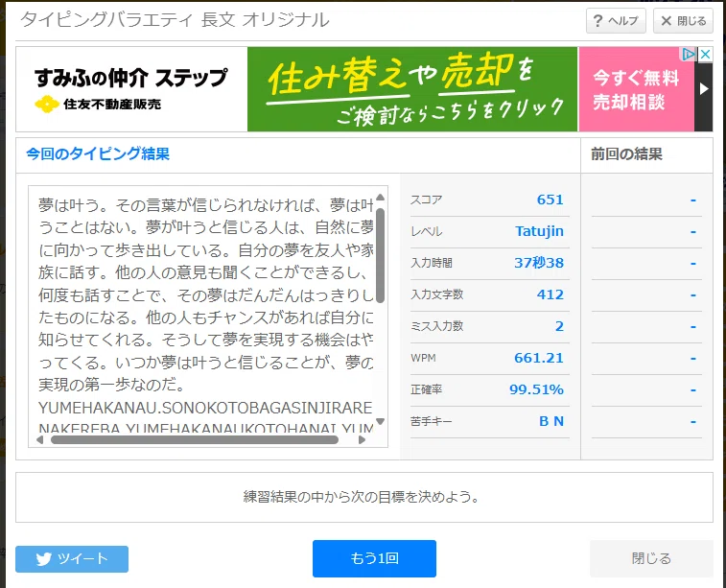Image resolution: width=726 pixels, height=588 pixels.
Task: Click the horizontal scrollbar thumb in the text box
Action: pyautogui.click(x=195, y=440)
